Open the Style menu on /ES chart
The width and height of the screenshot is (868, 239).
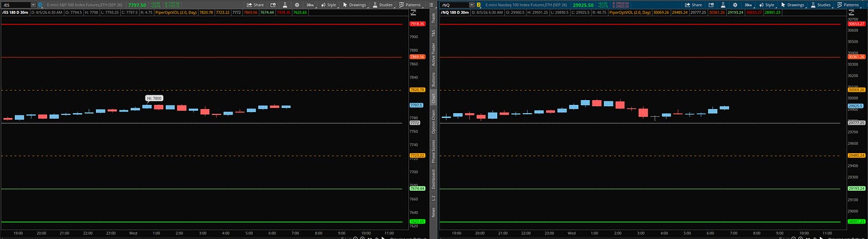[329, 5]
